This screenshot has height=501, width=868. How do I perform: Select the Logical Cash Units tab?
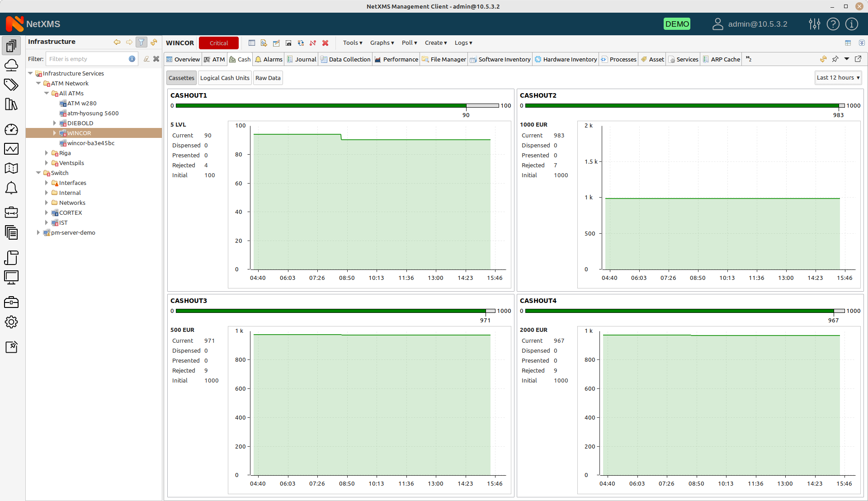[224, 77]
